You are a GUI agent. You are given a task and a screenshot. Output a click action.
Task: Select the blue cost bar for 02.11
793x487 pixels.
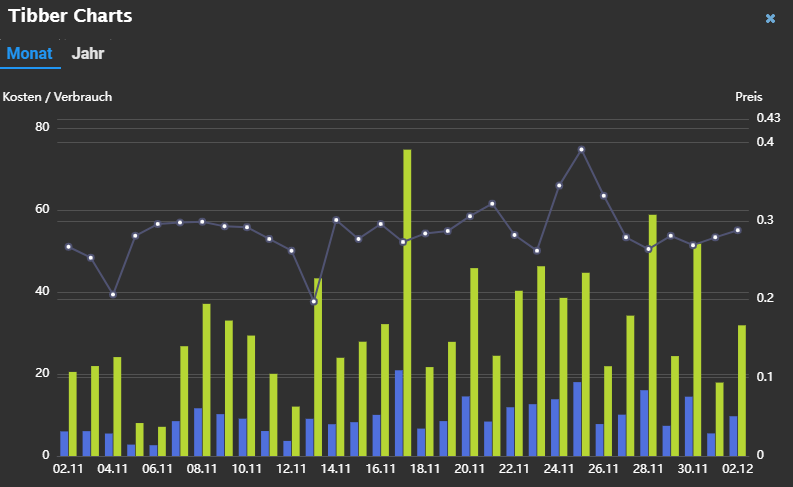point(64,444)
